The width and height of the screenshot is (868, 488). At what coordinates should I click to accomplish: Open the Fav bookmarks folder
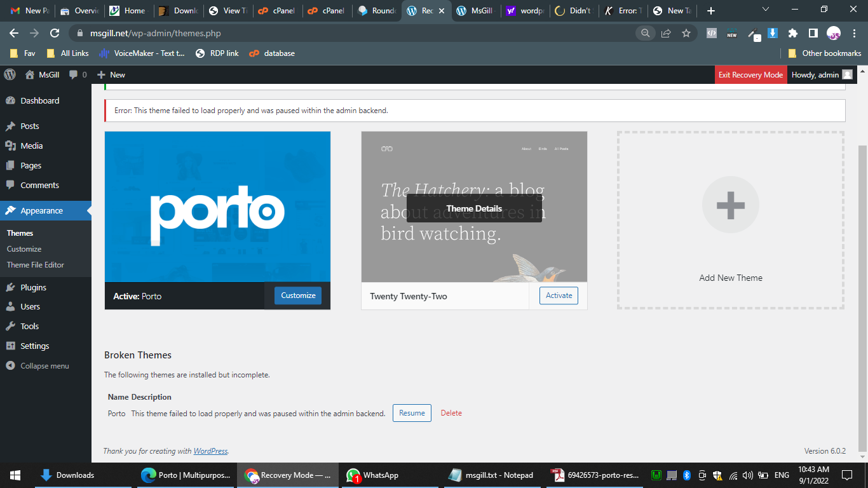click(x=22, y=53)
